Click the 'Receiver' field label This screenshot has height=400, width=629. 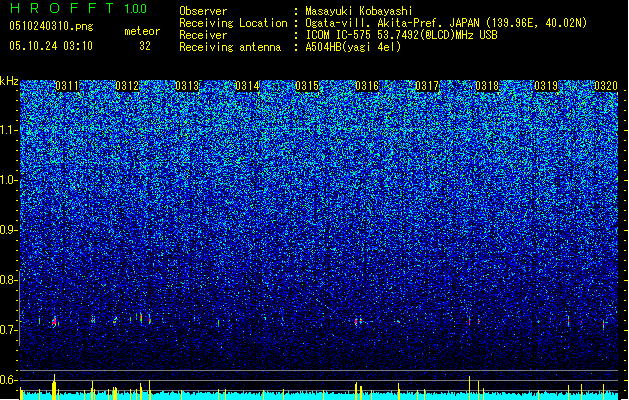pos(203,35)
